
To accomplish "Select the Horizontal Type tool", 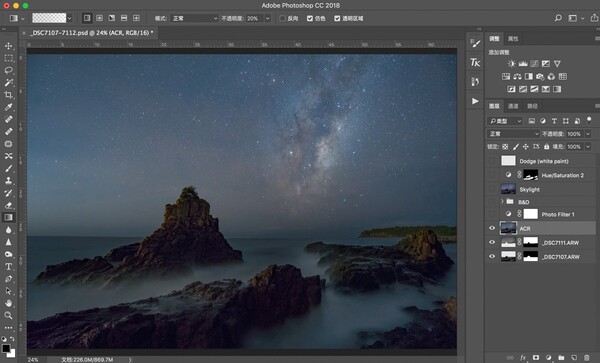I will [x=8, y=267].
